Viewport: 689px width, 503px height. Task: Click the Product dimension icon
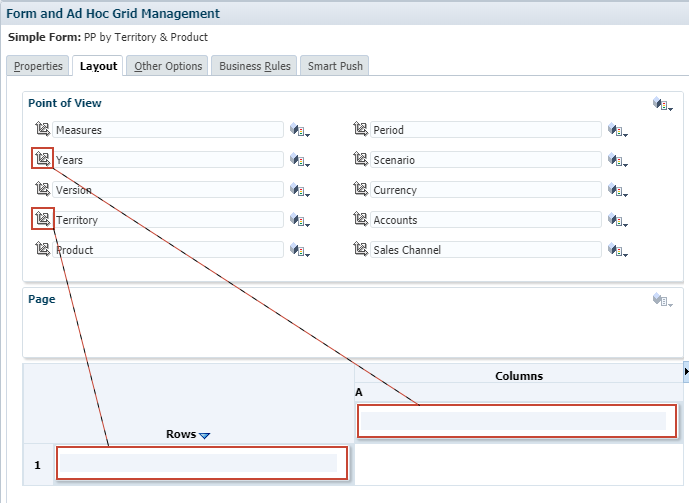pos(42,249)
